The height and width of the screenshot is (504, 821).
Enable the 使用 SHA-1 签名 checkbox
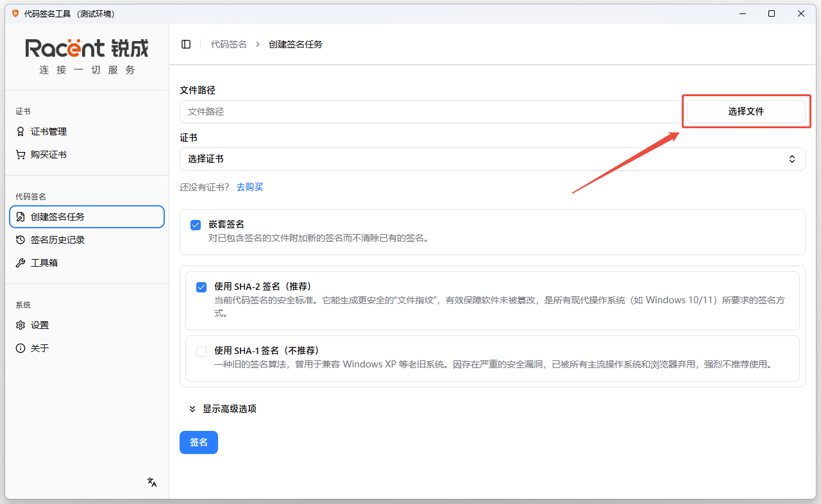[x=201, y=351]
